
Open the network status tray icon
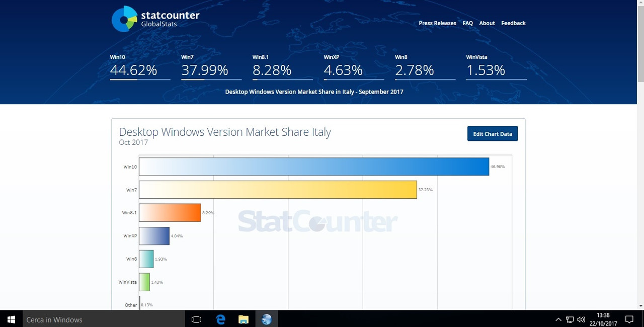tap(570, 319)
